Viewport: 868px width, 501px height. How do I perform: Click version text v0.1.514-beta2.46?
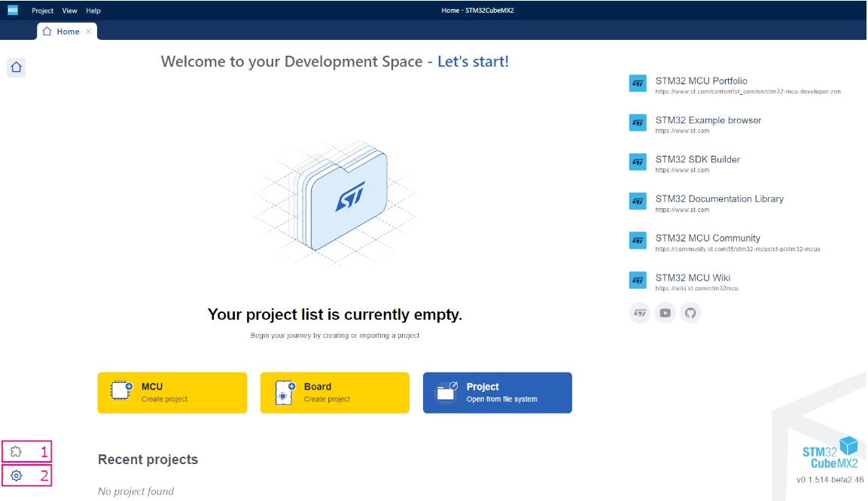click(830, 479)
